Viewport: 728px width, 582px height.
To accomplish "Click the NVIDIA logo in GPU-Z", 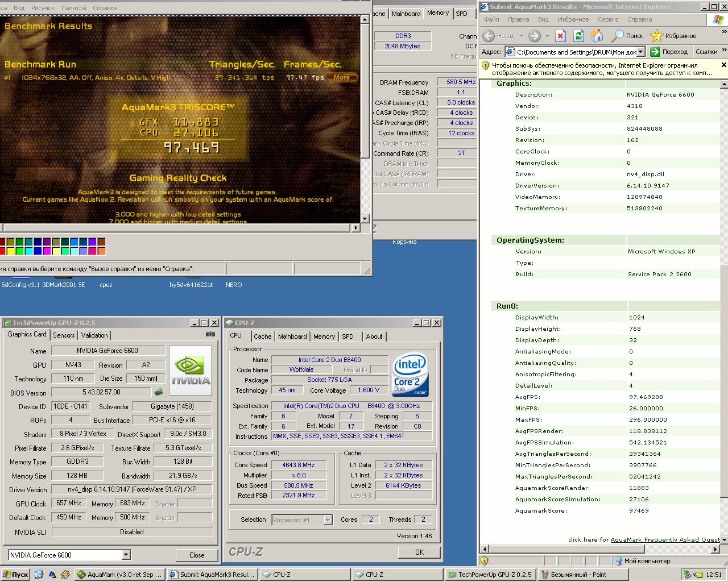I will pyautogui.click(x=191, y=371).
